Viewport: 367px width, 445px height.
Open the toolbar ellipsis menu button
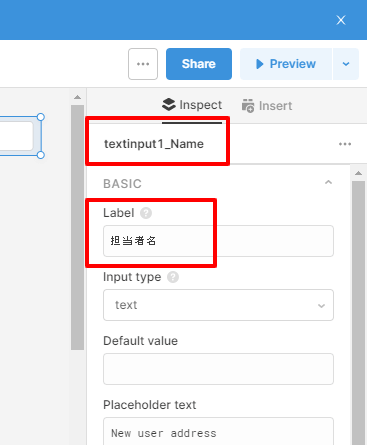(143, 64)
